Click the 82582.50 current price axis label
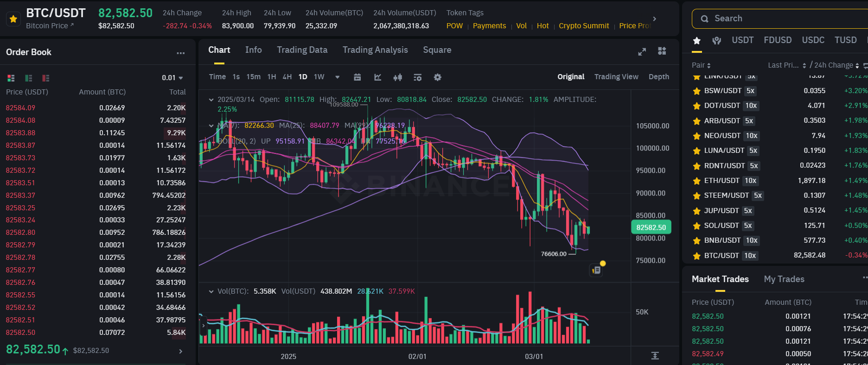The image size is (868, 365). click(x=651, y=227)
